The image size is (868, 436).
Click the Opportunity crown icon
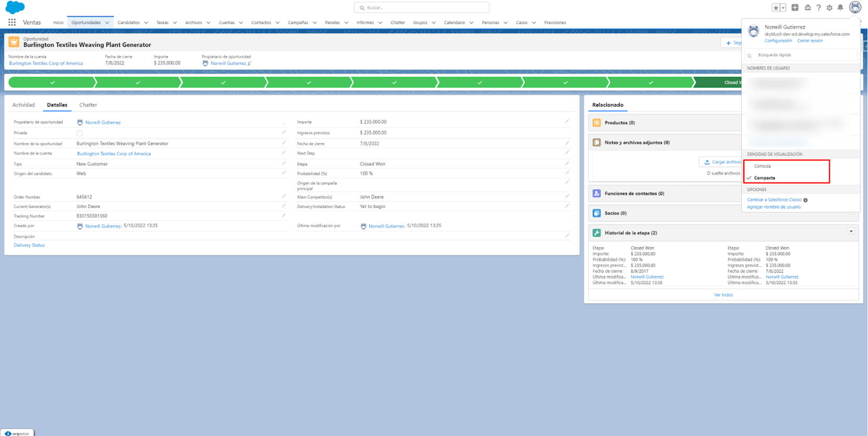[x=14, y=42]
